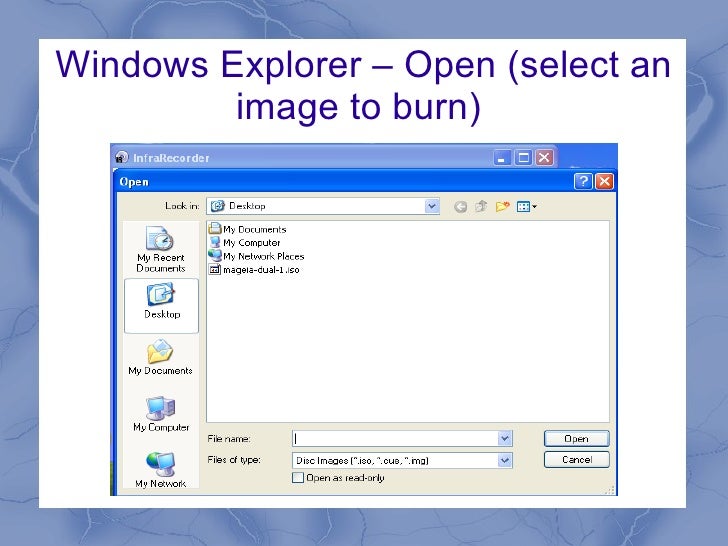Select My Computer in the file list
728x546 pixels.
pos(245,242)
